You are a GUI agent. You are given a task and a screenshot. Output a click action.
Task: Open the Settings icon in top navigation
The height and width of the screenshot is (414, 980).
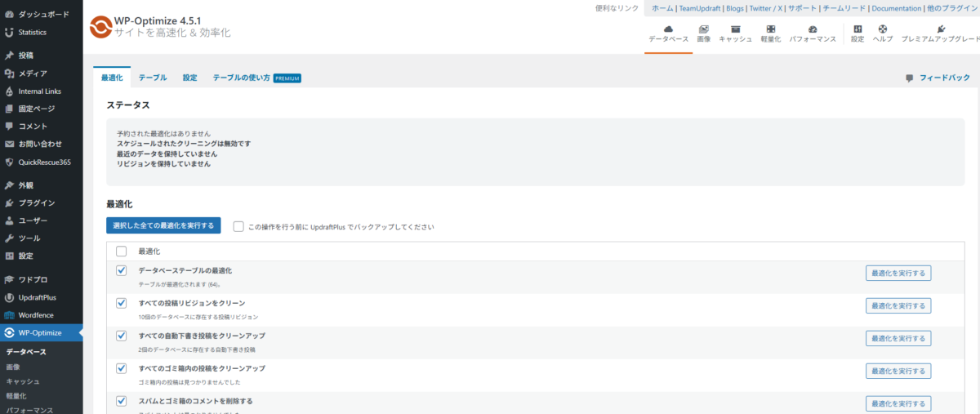point(857,29)
